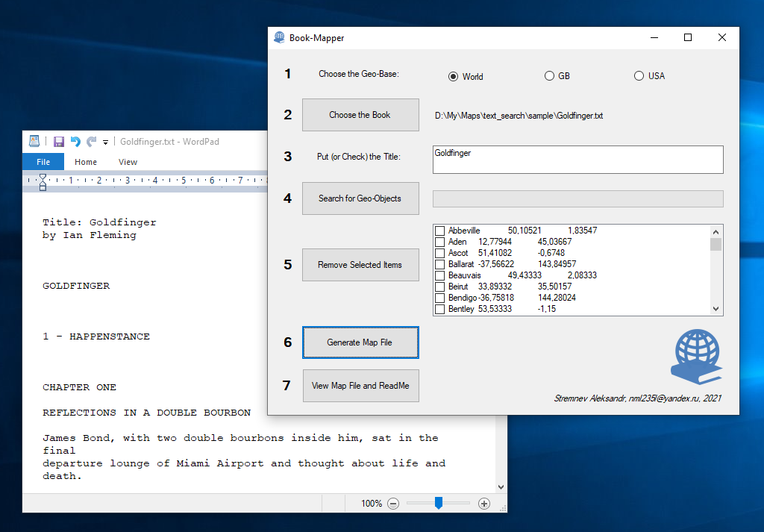
Task: Click the Redo arrow in WordPad
Action: pyautogui.click(x=91, y=142)
